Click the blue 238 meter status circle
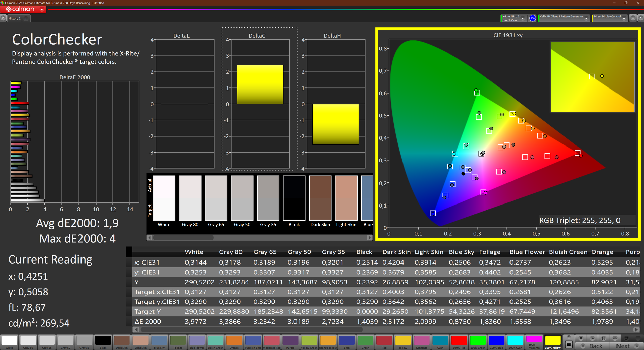The image size is (644, 350). [x=532, y=18]
